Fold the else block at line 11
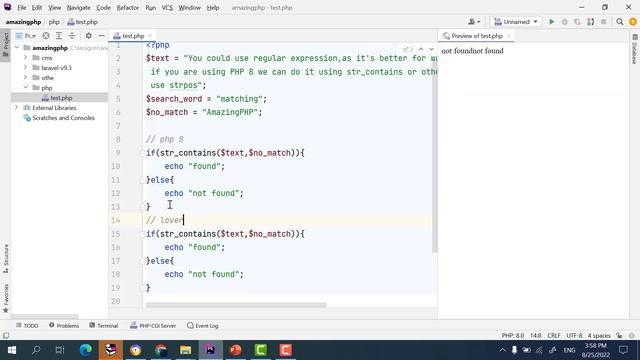 pos(142,180)
